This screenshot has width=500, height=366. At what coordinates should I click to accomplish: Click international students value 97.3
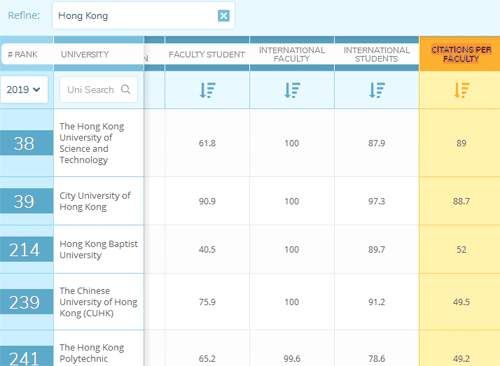coord(377,201)
